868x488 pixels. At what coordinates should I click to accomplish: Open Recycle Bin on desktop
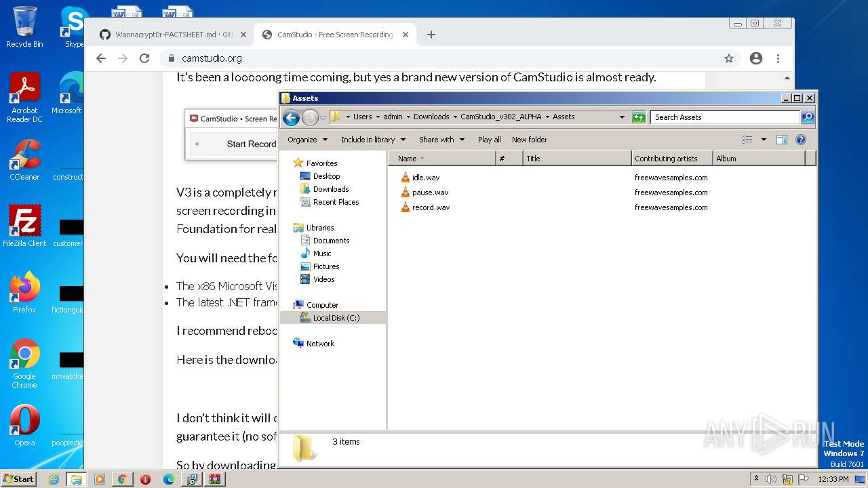point(24,27)
